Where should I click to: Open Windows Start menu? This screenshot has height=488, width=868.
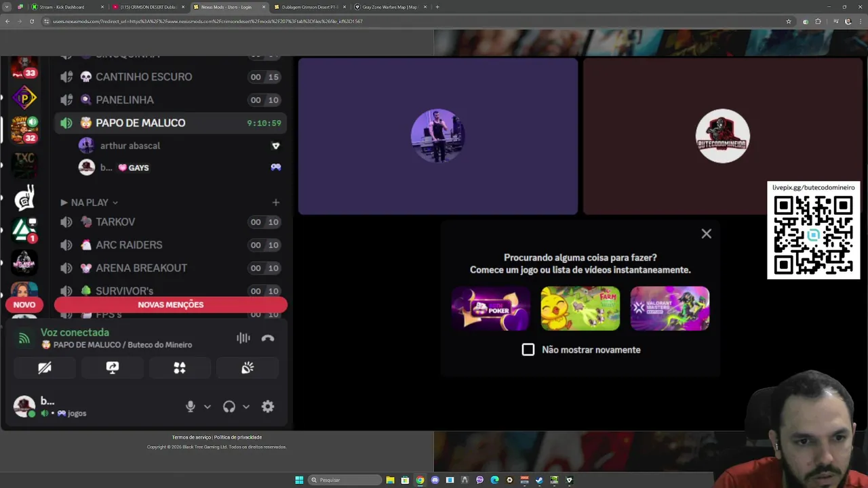click(299, 480)
